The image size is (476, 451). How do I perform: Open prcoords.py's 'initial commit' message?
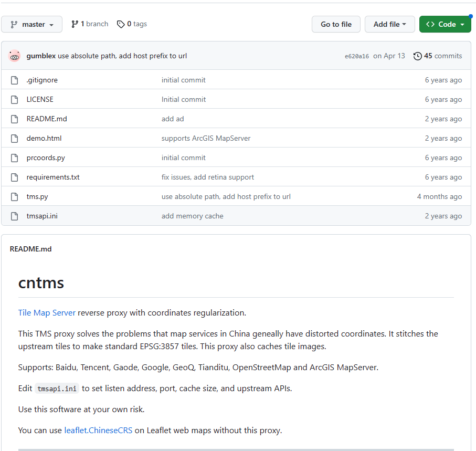pos(183,158)
